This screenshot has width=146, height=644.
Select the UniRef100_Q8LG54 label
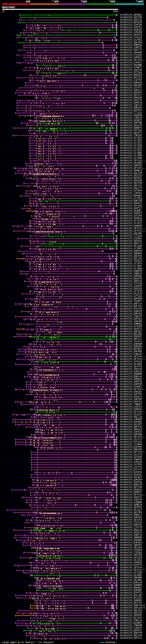click(131, 42)
